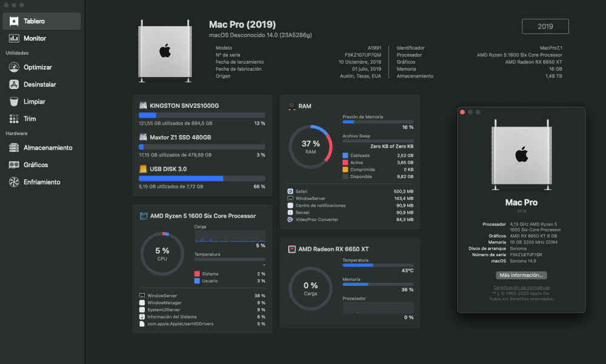606x364 pixels.
Task: Click the blue Usuario color swatch
Action: point(197,280)
